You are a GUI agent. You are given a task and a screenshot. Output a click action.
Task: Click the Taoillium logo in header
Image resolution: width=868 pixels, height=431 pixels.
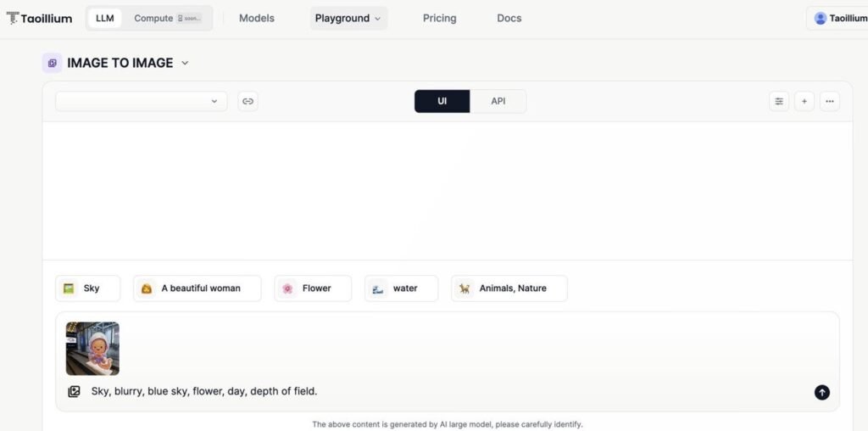click(x=40, y=18)
